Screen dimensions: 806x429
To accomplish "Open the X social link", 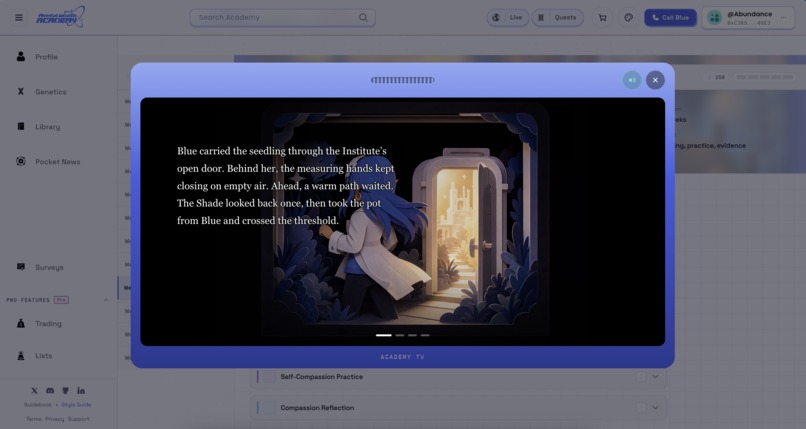I will click(34, 390).
